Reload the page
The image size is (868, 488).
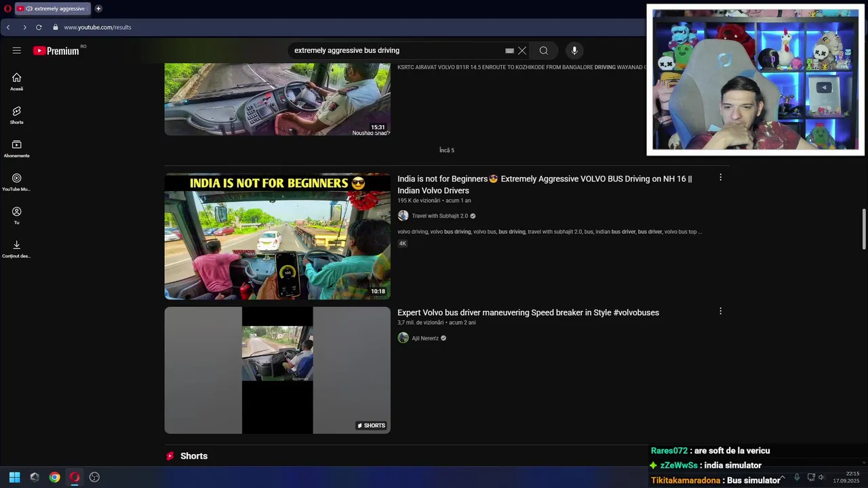pos(39,27)
